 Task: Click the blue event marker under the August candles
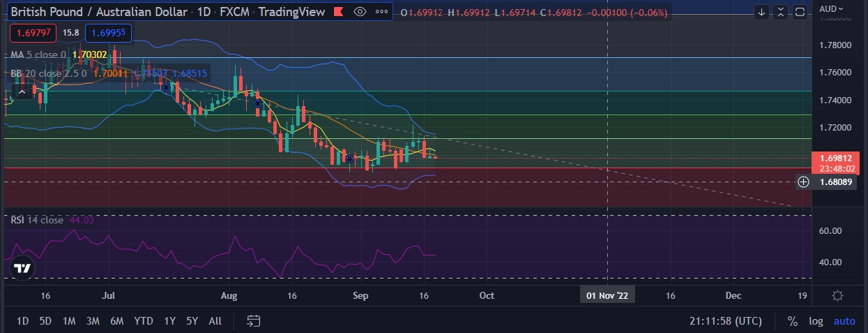coord(257,103)
